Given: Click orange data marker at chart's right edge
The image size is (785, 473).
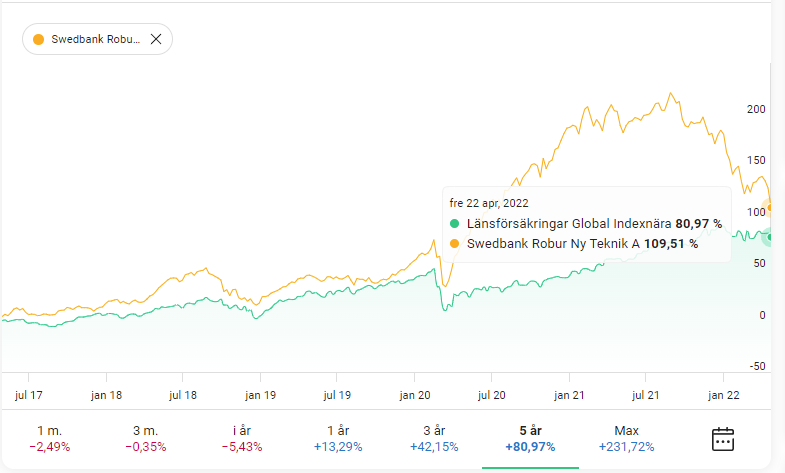Looking at the screenshot, I should tap(771, 207).
